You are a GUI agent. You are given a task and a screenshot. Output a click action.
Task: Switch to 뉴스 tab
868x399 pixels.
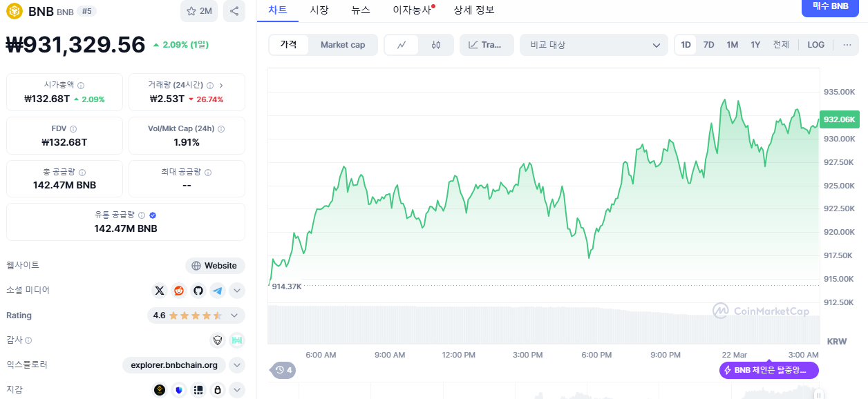tap(361, 10)
